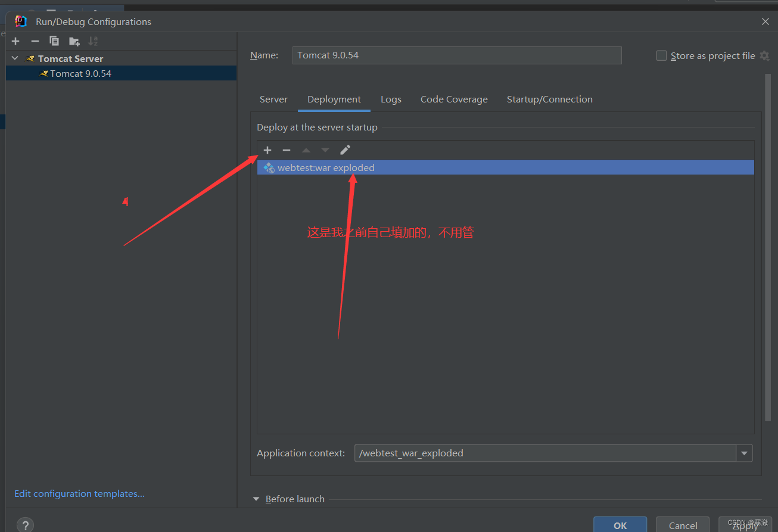
Task: Open help with question mark button
Action: 25,525
